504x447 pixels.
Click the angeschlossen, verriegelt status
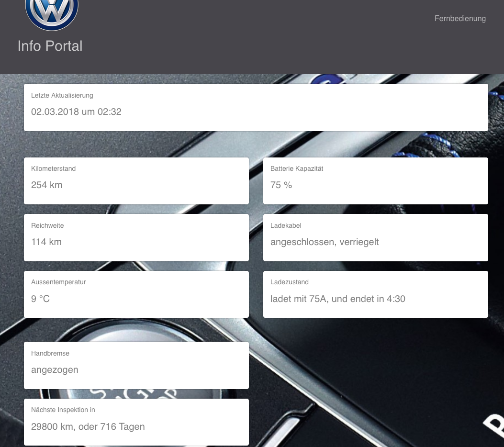(325, 242)
